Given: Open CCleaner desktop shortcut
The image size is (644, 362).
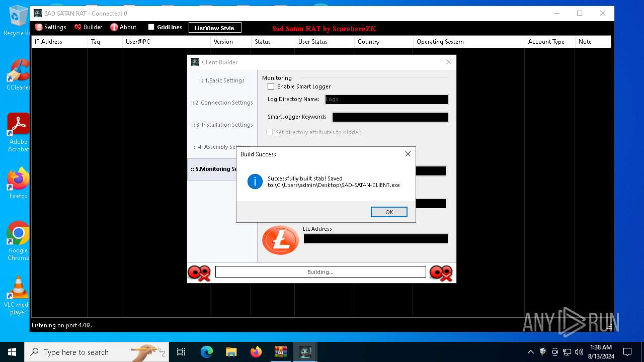Looking at the screenshot, I should 18,74.
